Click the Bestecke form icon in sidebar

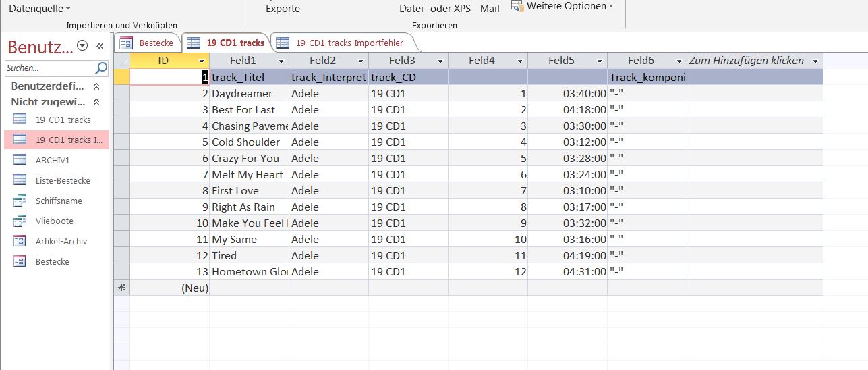[x=20, y=261]
